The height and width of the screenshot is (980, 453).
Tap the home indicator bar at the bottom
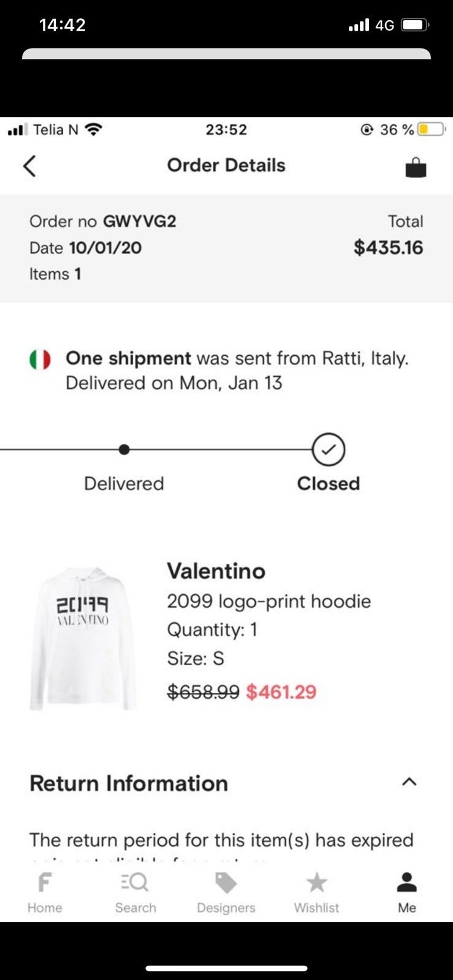coord(226,968)
